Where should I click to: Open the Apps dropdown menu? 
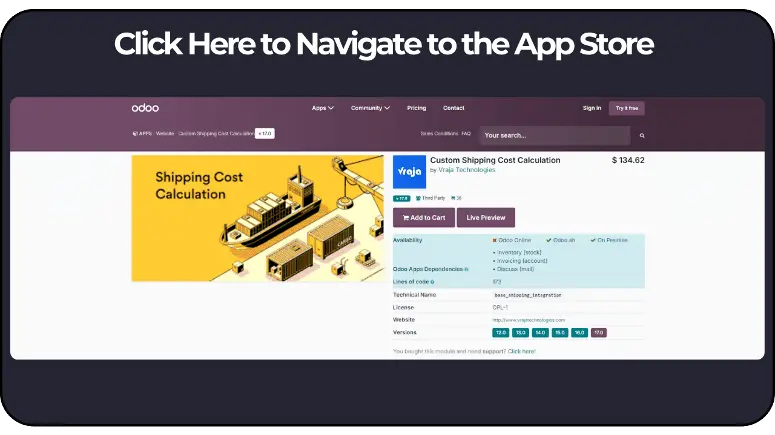pos(322,108)
